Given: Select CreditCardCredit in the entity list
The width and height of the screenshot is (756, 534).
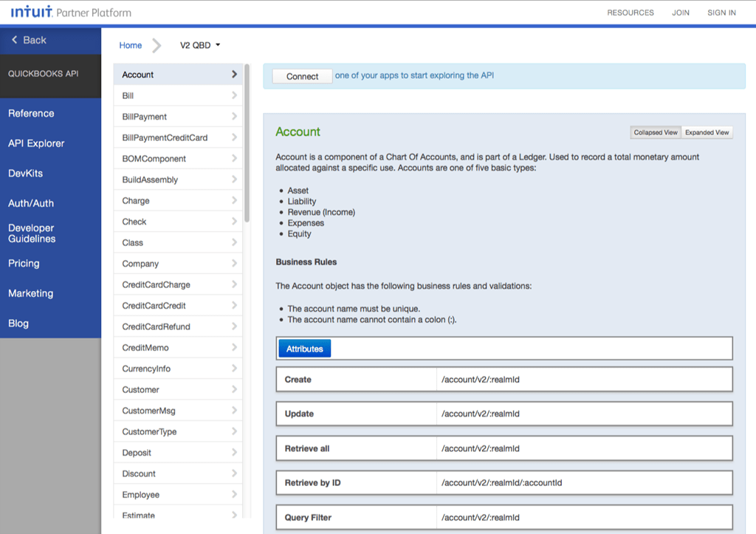Looking at the screenshot, I should [x=178, y=305].
